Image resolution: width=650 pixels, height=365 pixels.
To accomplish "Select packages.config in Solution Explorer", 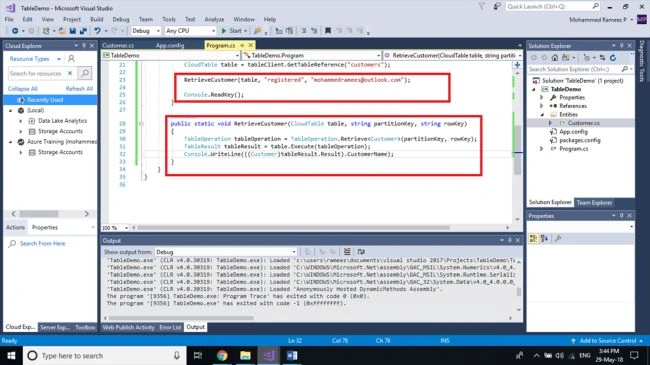I will (x=580, y=140).
